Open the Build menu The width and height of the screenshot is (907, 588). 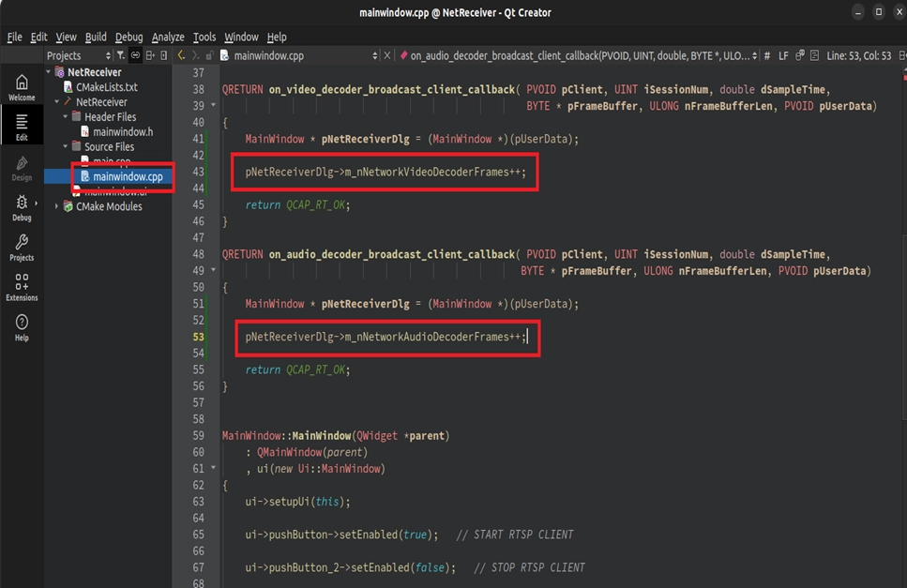96,37
